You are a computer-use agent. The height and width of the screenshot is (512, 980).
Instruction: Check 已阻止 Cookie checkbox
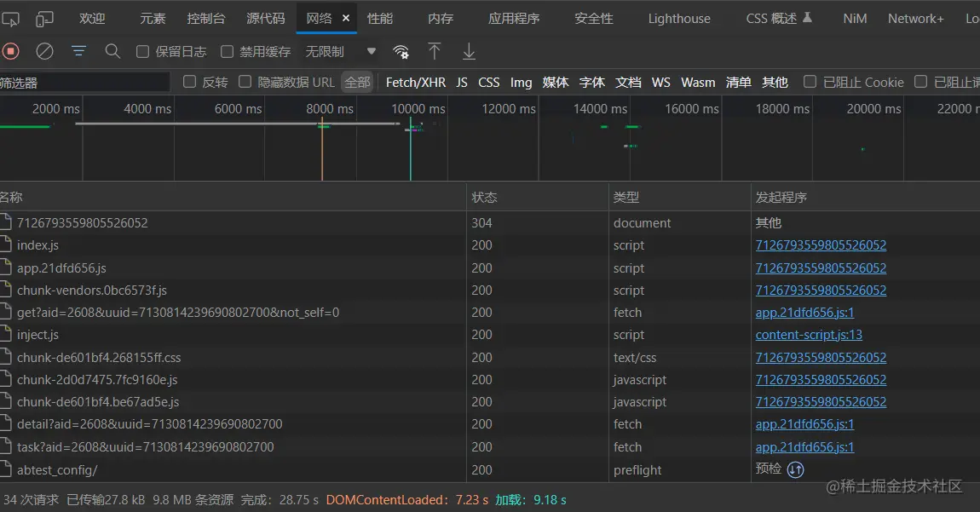(810, 82)
